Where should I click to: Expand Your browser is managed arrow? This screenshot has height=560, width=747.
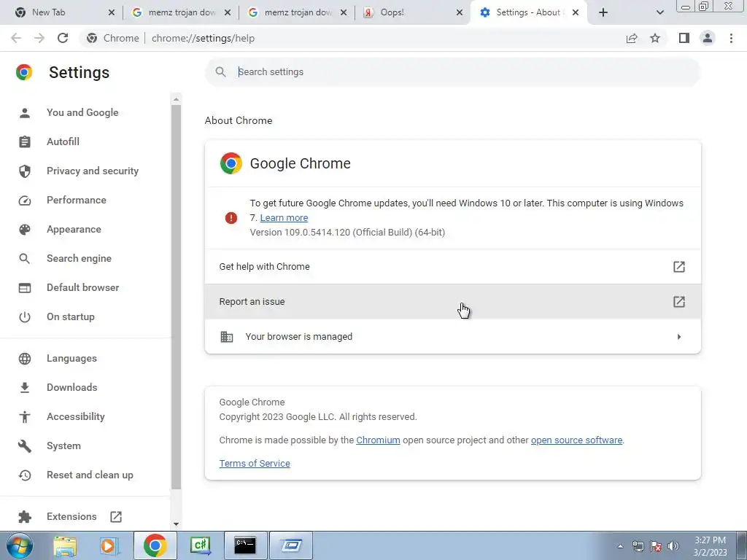pyautogui.click(x=679, y=337)
